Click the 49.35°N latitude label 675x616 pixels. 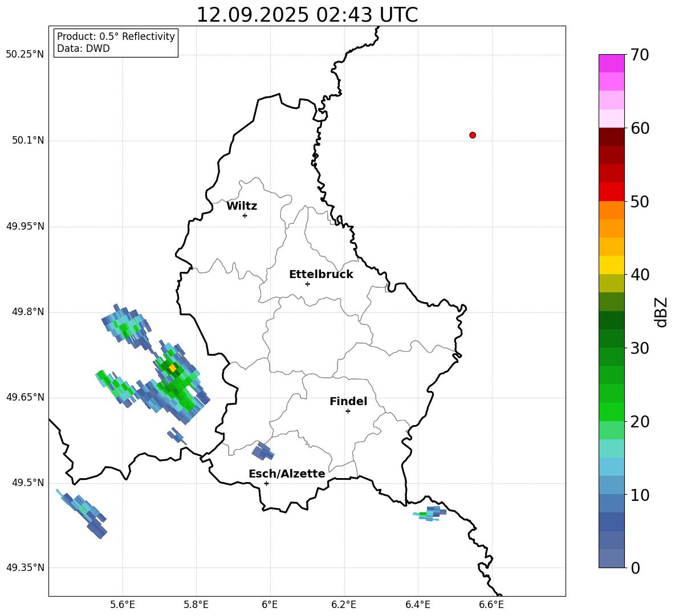pyautogui.click(x=26, y=568)
